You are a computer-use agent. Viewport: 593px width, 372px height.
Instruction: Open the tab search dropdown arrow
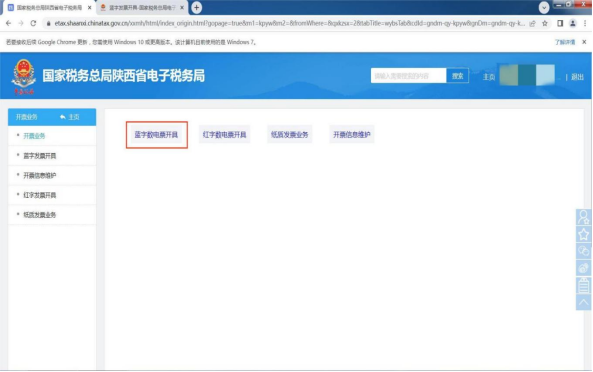(544, 8)
